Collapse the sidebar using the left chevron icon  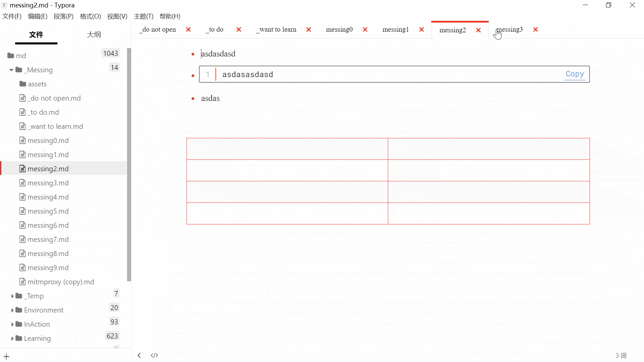[139, 355]
